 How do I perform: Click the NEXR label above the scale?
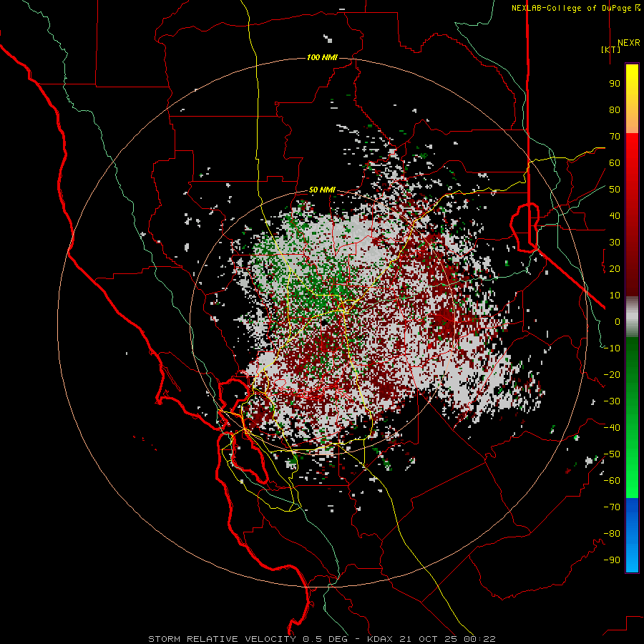(628, 43)
